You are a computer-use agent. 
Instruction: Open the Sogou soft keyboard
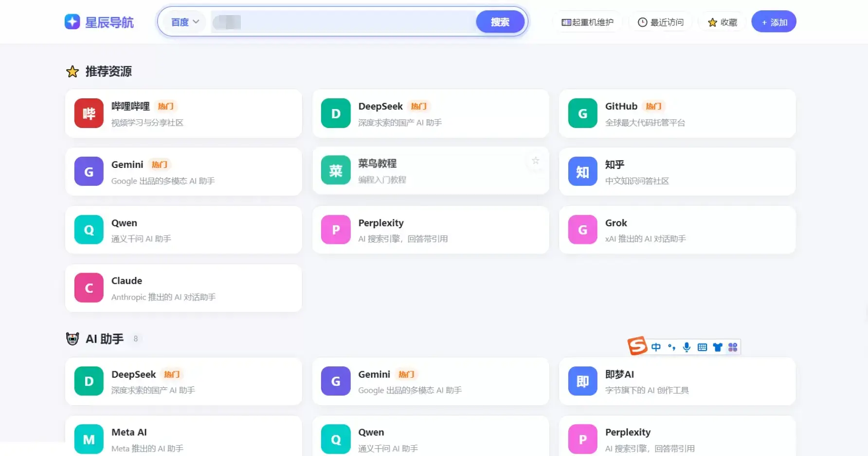click(702, 347)
